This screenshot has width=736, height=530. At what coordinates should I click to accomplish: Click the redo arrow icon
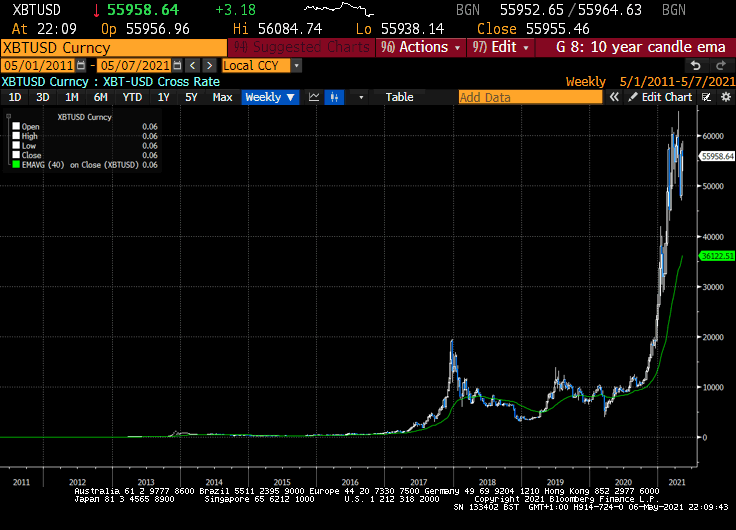720,65
